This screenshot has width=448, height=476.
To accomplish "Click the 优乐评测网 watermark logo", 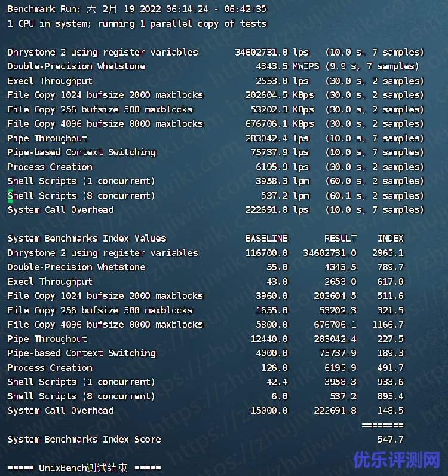I will click(397, 459).
